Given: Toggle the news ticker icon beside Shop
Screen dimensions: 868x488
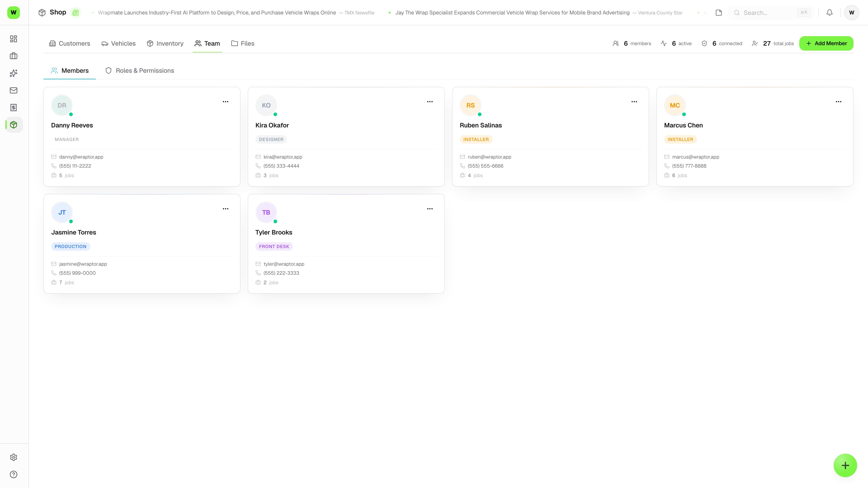Looking at the screenshot, I should (75, 12).
